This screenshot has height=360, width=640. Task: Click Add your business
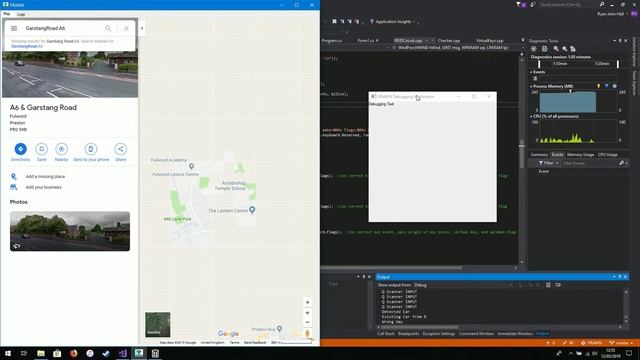44,187
